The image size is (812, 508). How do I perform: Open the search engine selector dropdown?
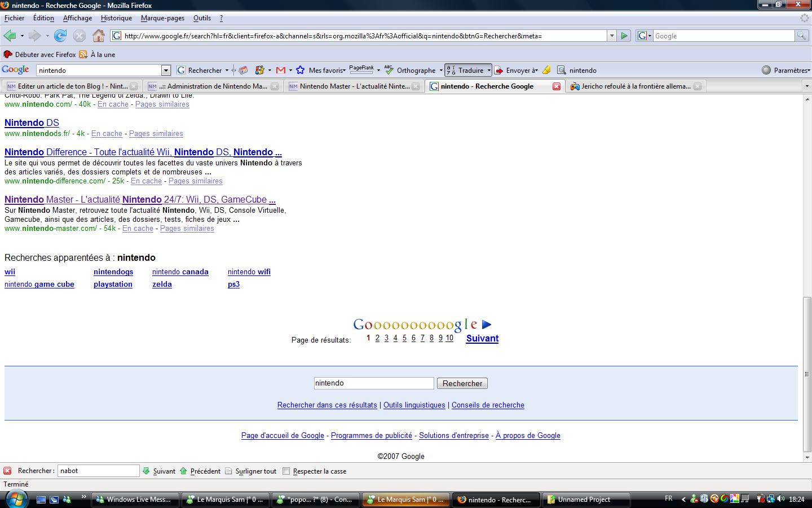644,36
